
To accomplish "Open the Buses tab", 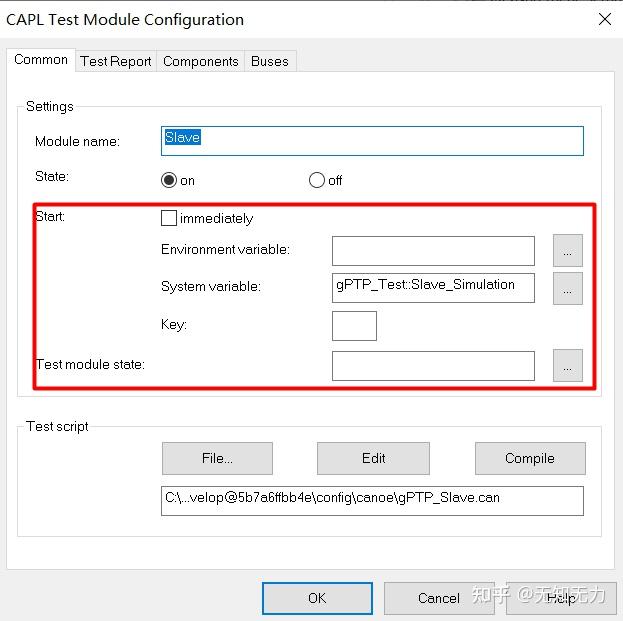I will click(269, 61).
